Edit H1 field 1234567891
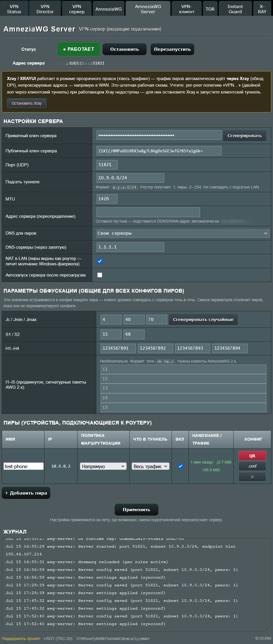This screenshot has width=273, height=644. pyautogui.click(x=118, y=348)
